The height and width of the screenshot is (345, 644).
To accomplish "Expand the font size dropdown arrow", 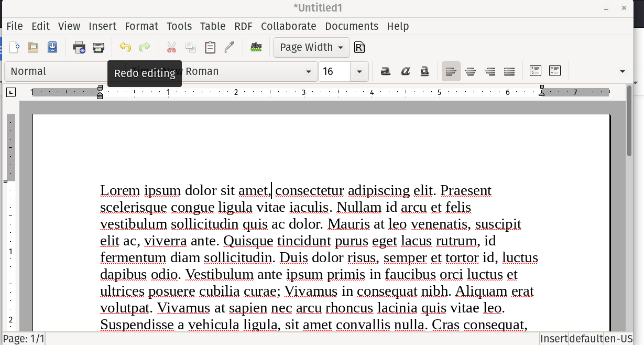I will [x=359, y=72].
